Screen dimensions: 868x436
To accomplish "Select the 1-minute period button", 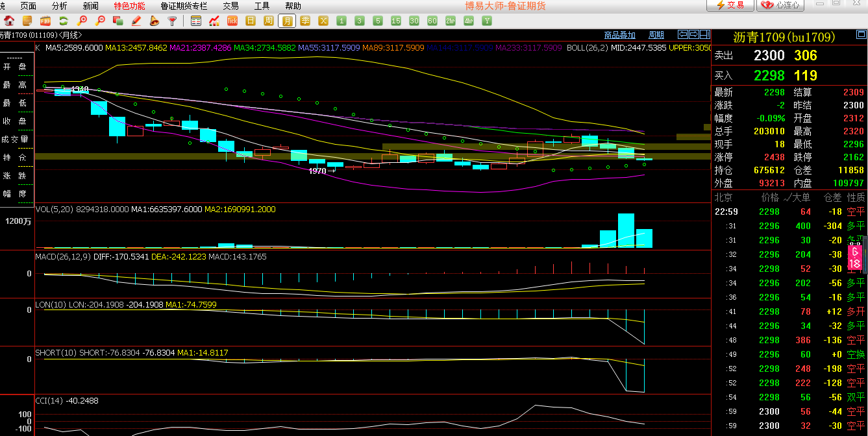I will 341,21.
